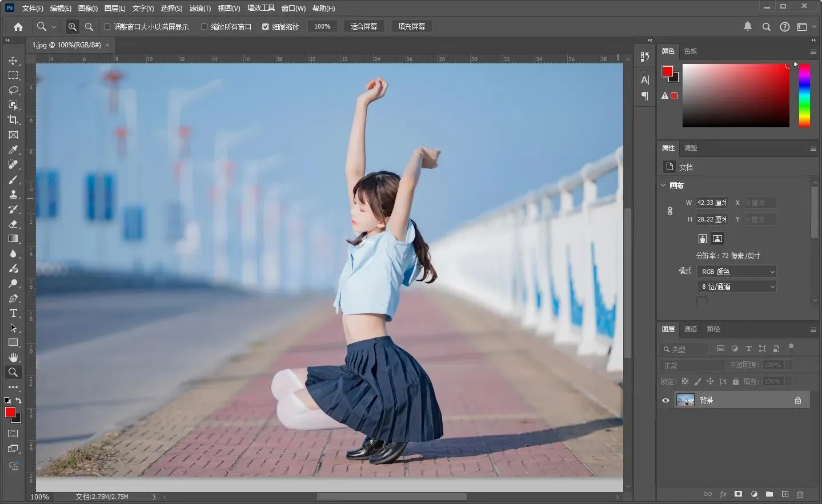Click the zoom out magnifier icon
The width and height of the screenshot is (822, 504).
pyautogui.click(x=89, y=27)
